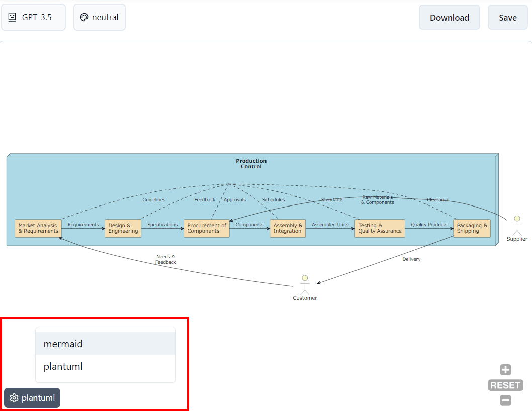Viewport: 532px width, 411px height.
Task: Click the Packaging & Shipping node
Action: click(x=471, y=228)
